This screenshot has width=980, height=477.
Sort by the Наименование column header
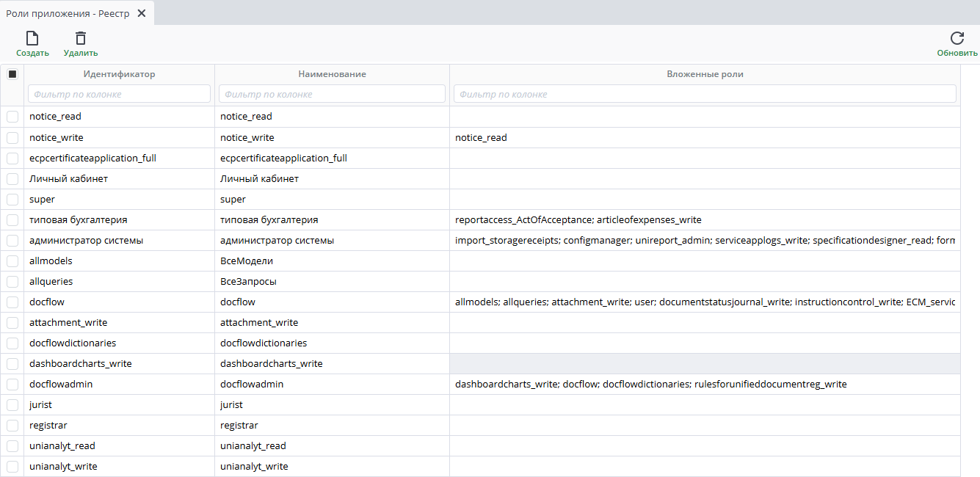tap(332, 74)
